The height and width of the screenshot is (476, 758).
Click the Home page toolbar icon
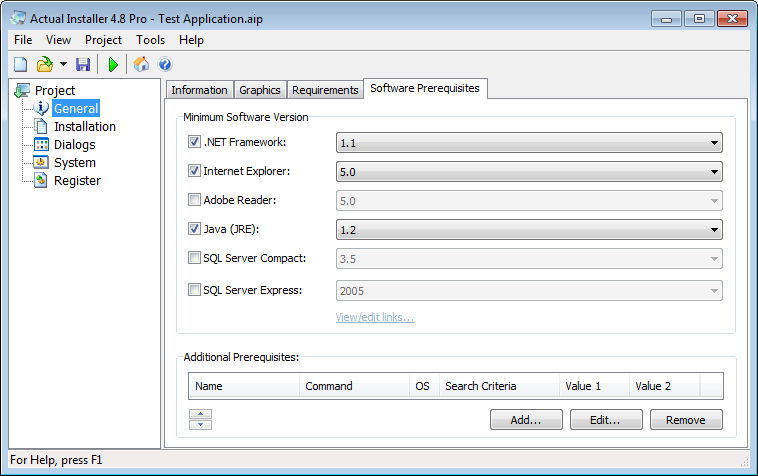click(x=141, y=65)
